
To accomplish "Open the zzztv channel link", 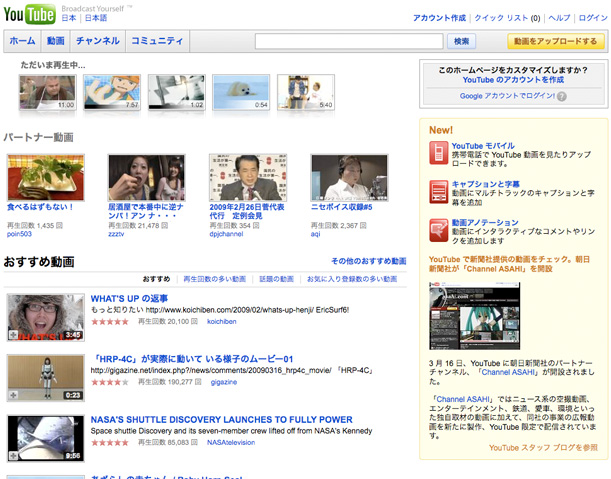I will (x=116, y=234).
